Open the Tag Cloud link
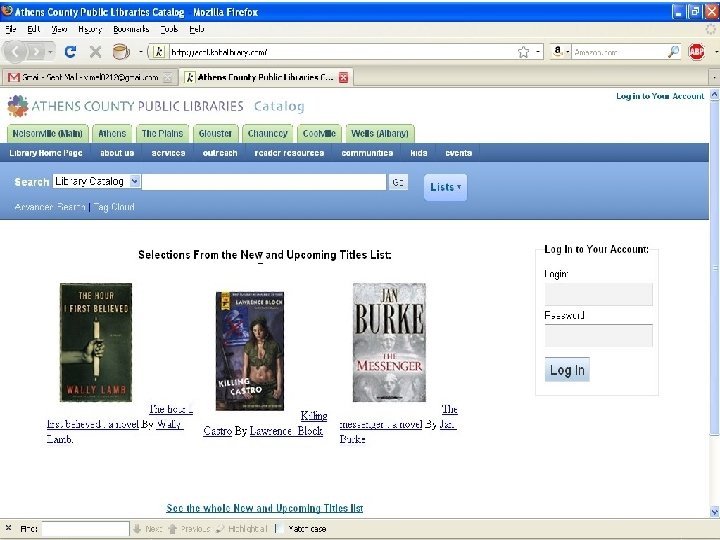The height and width of the screenshot is (540, 720). click(114, 207)
